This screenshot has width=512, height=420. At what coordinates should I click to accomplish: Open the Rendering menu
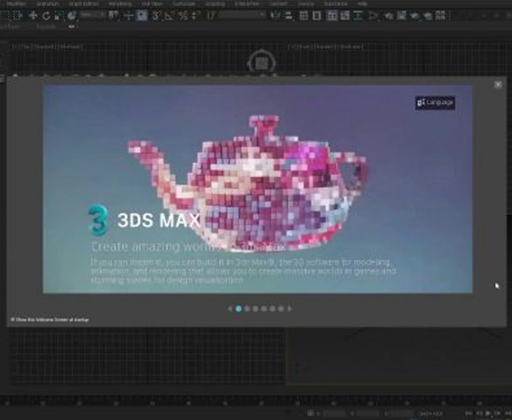(120, 4)
